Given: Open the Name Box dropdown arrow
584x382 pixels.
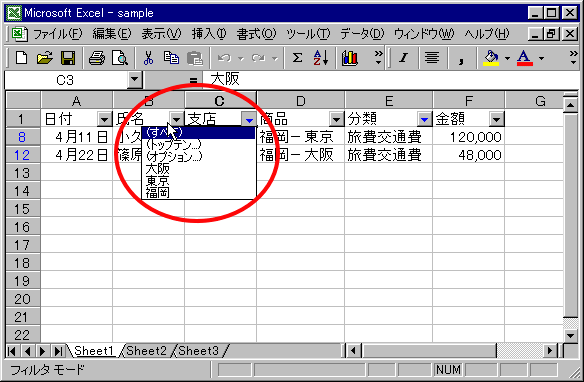Looking at the screenshot, I should pyautogui.click(x=134, y=79).
